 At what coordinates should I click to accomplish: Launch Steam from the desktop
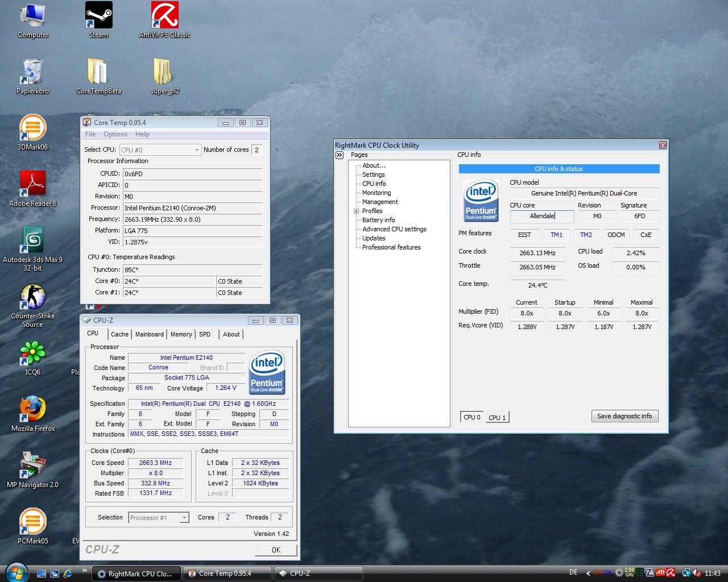pyautogui.click(x=98, y=21)
